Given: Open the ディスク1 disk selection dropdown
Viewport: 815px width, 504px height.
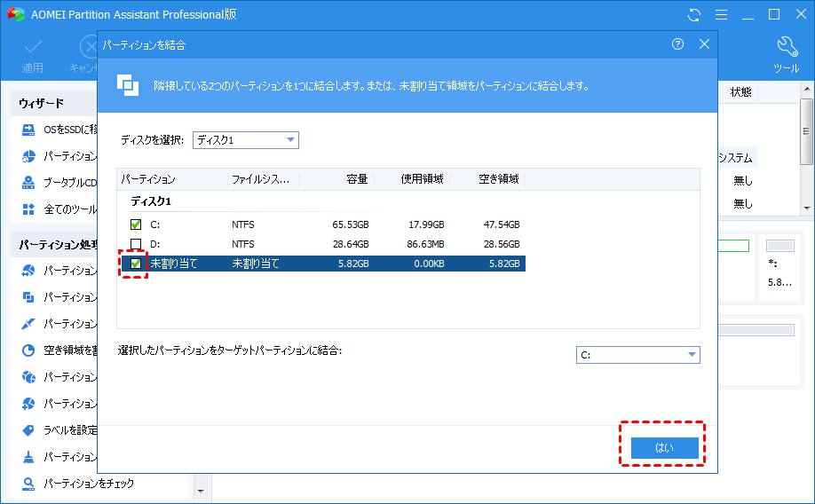Looking at the screenshot, I should pyautogui.click(x=245, y=140).
